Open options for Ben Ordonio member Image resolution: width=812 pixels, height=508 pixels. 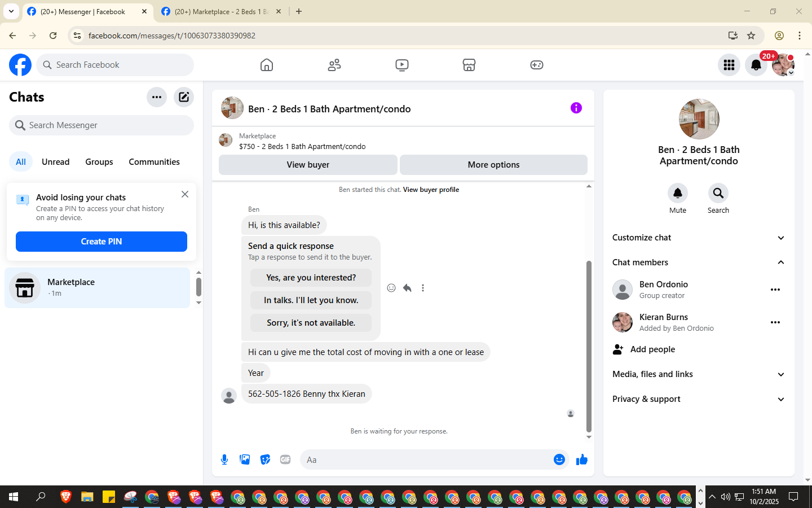click(775, 290)
